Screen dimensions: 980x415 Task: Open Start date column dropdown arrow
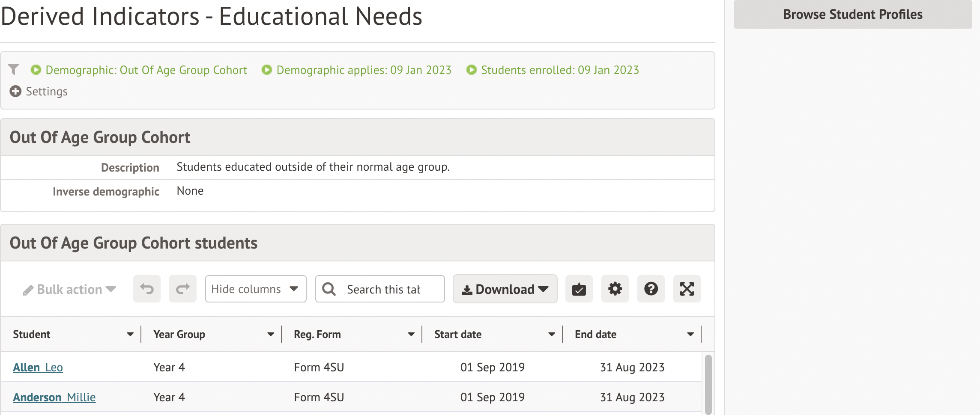pyautogui.click(x=552, y=335)
